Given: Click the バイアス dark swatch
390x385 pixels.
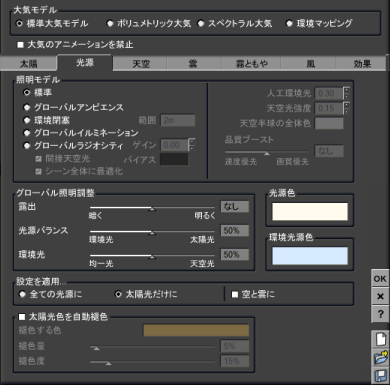Looking at the screenshot, I should [174, 160].
